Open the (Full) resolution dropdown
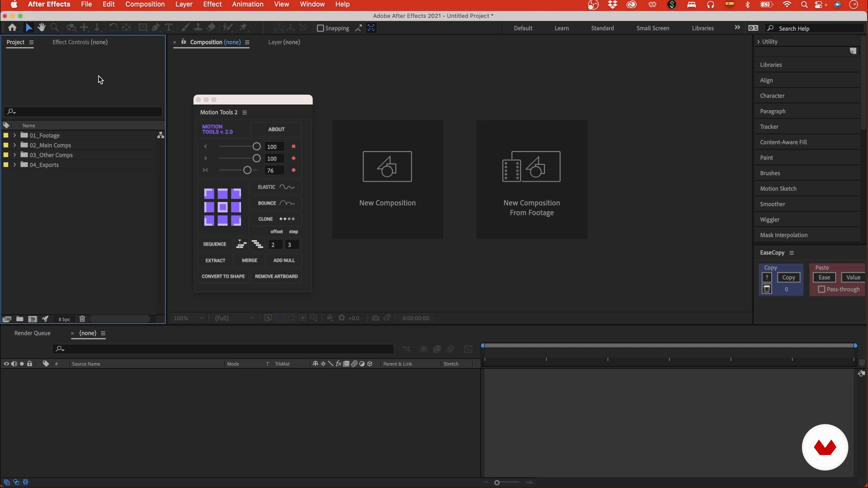This screenshot has width=868, height=488. (x=235, y=318)
